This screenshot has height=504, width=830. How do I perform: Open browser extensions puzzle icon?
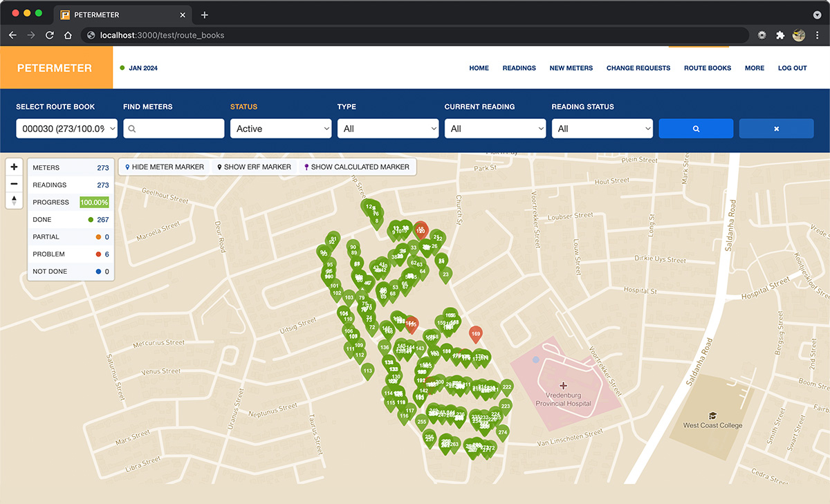pos(780,35)
